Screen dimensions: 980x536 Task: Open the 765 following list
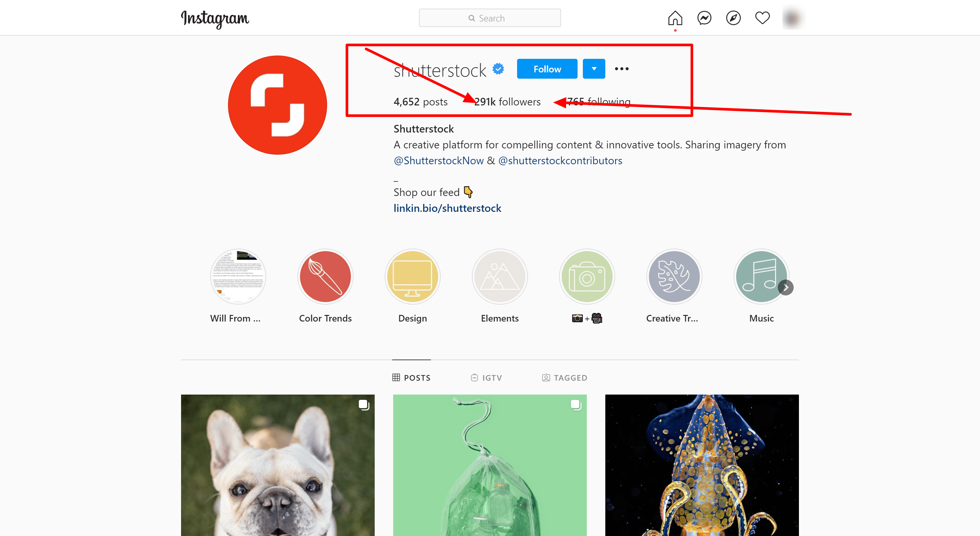(x=598, y=101)
